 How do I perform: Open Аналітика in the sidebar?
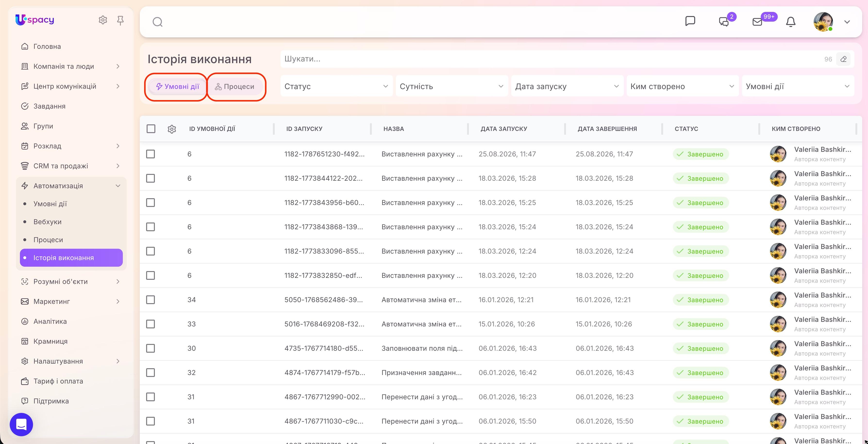pos(71,321)
